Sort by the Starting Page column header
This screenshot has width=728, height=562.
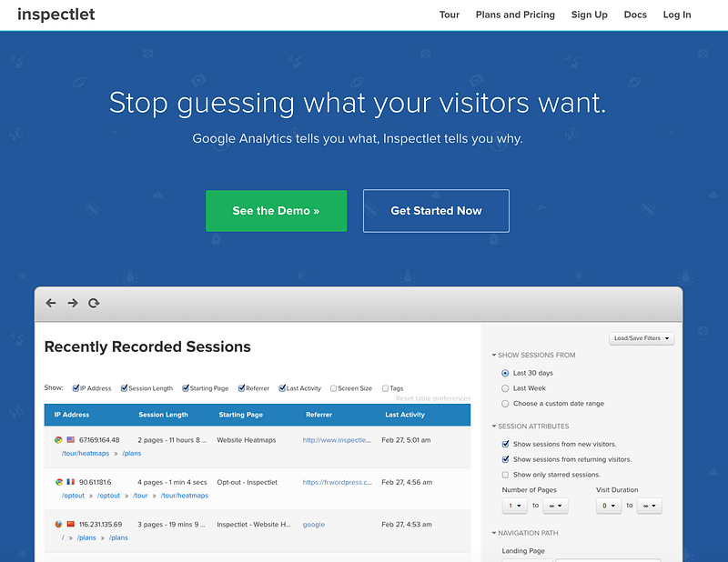click(240, 415)
